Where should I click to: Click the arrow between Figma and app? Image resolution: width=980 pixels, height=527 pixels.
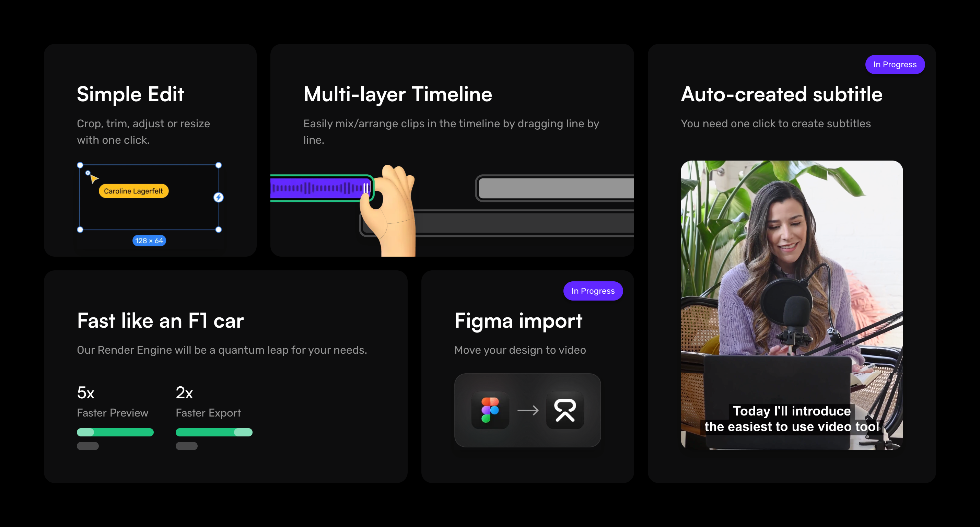tap(528, 410)
